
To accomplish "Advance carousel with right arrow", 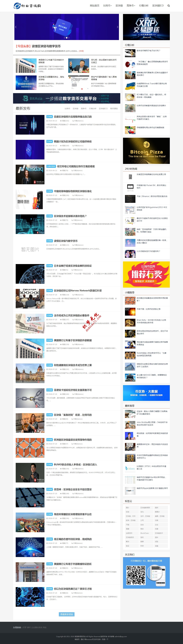I will [x=118, y=27].
